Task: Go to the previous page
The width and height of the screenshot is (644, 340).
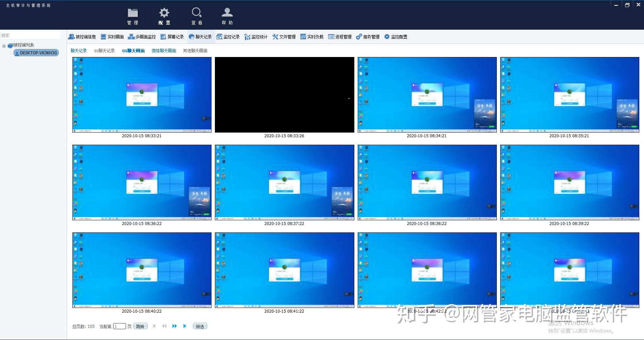Action: [164, 326]
